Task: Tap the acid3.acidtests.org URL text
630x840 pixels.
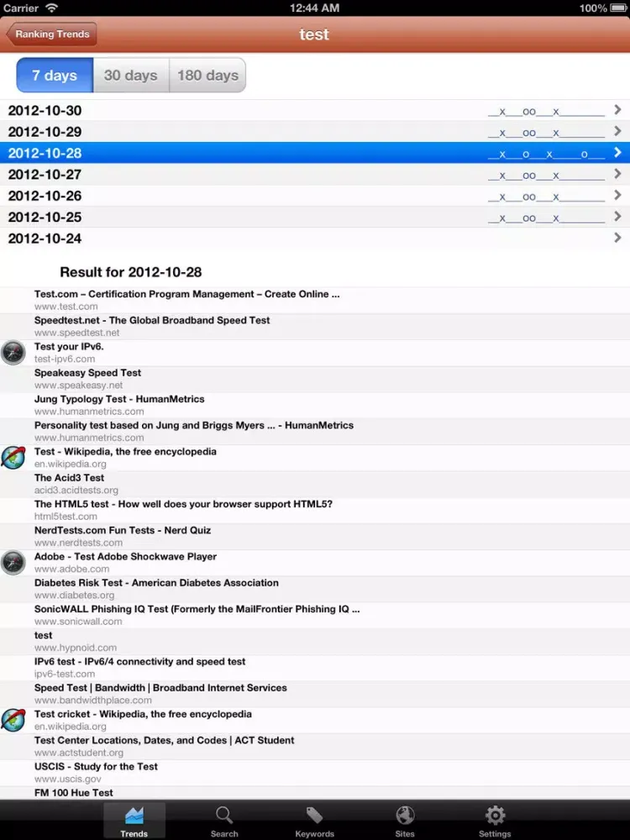Action: [x=76, y=491]
